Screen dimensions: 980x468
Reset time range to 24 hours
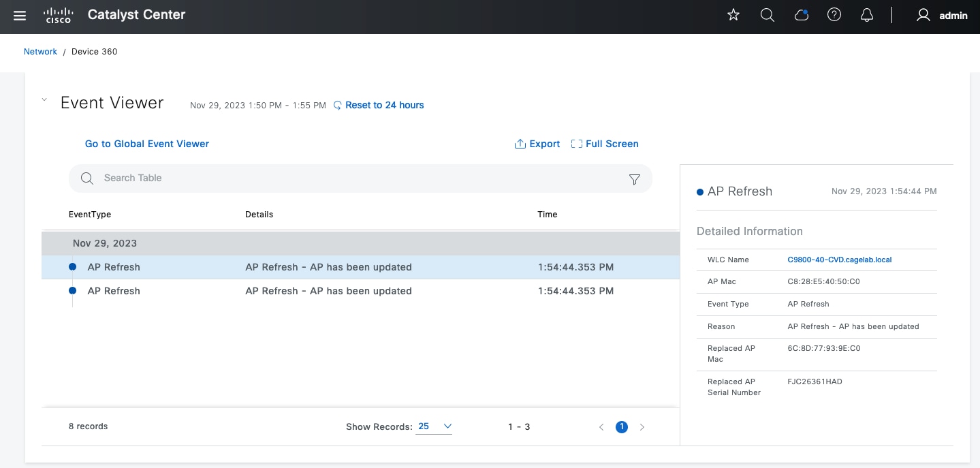coord(379,105)
